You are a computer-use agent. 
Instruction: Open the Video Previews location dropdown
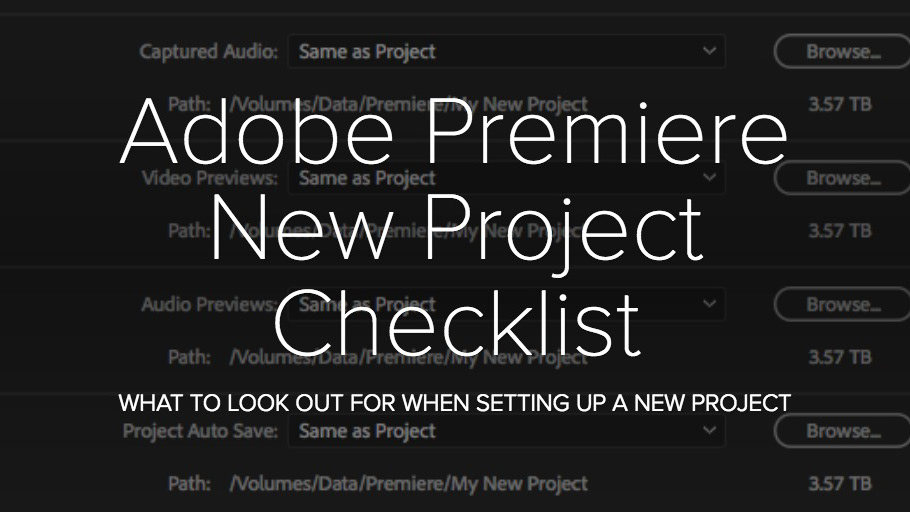click(x=505, y=178)
